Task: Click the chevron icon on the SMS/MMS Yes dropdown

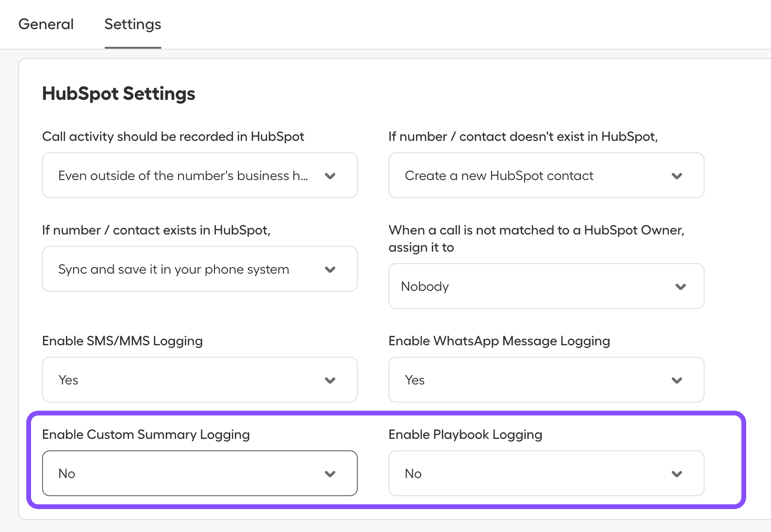Action: (330, 380)
